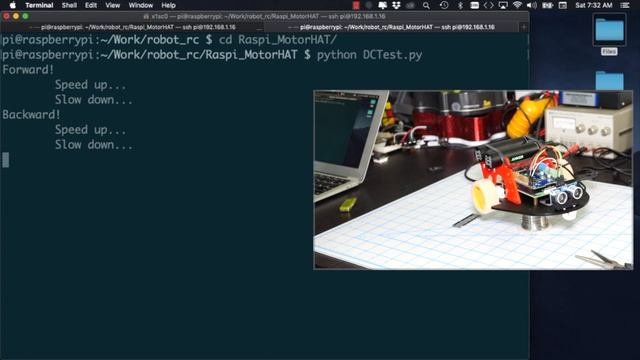Select the unlabeled folder below Files on desktop
640x360 pixels.
pyautogui.click(x=609, y=80)
